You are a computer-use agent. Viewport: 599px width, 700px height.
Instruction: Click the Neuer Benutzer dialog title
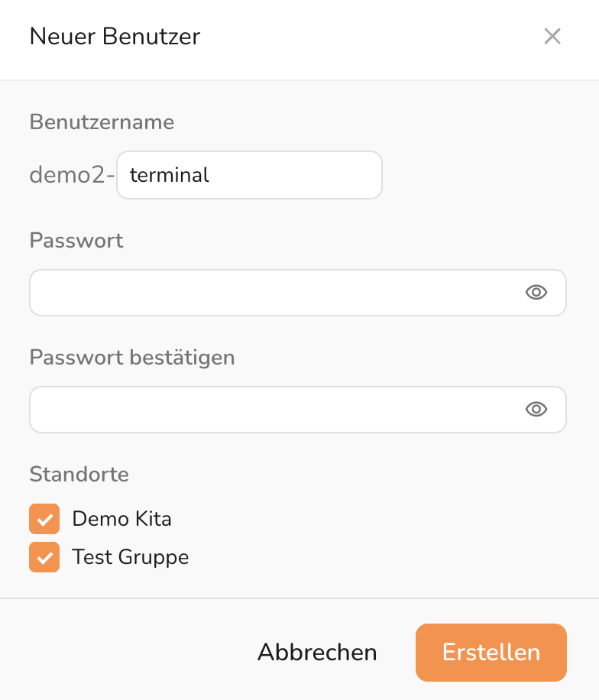[115, 36]
